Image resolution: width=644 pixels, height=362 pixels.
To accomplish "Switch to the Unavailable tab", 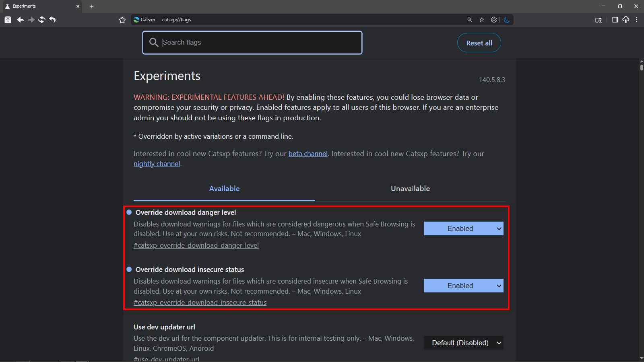I will [x=410, y=189].
